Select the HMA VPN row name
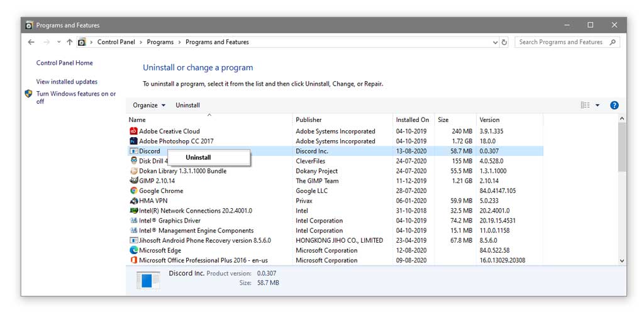 [153, 201]
